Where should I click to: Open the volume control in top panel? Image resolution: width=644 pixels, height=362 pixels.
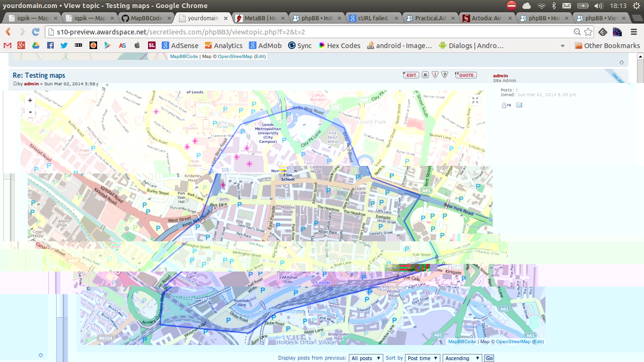point(598,6)
